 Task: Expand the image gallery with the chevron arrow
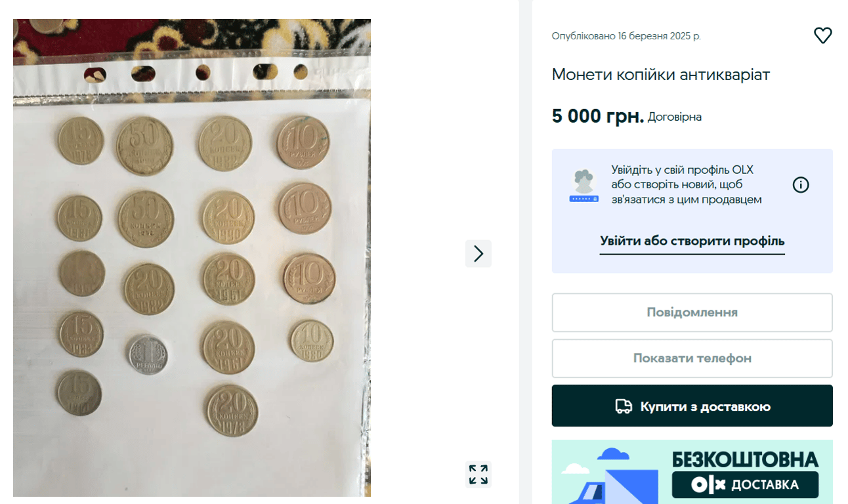click(478, 253)
